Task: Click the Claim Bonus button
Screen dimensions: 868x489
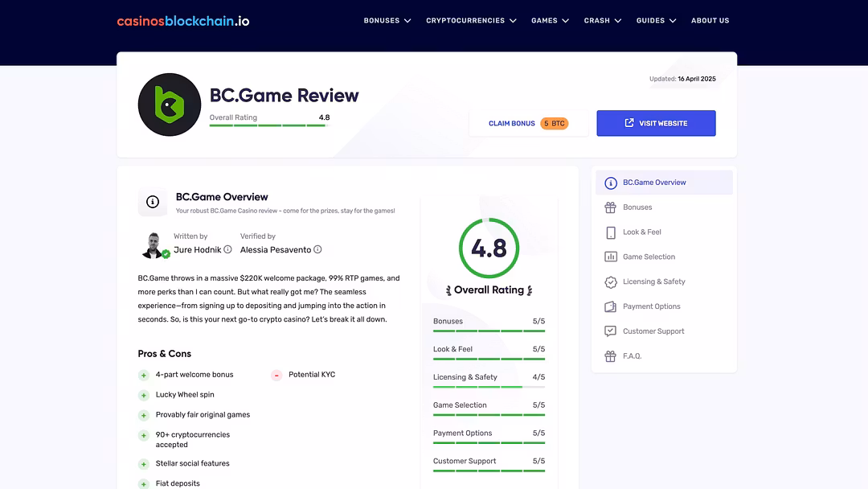Action: coord(528,123)
